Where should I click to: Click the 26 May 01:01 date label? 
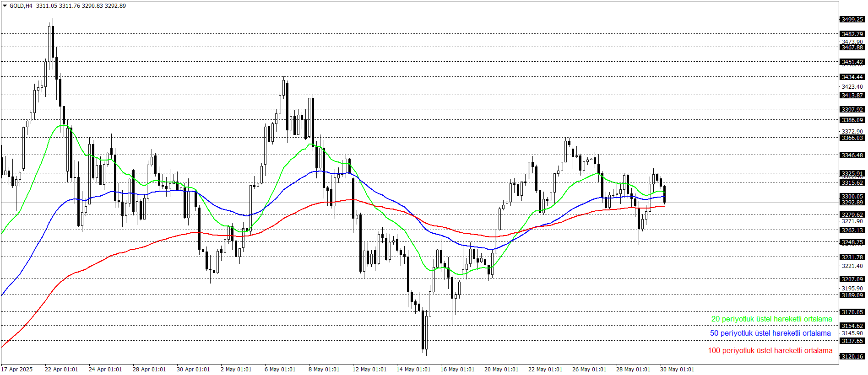pyautogui.click(x=589, y=370)
